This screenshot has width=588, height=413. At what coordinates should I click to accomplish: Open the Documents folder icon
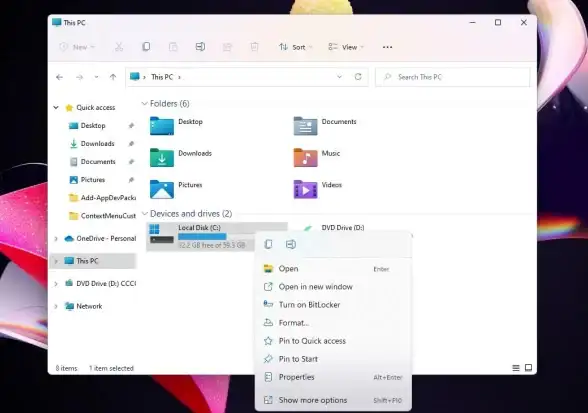[x=305, y=126]
